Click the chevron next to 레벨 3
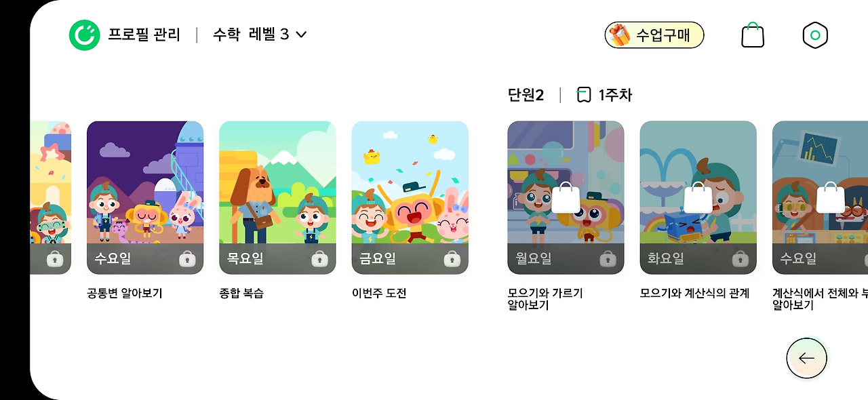 (x=301, y=35)
